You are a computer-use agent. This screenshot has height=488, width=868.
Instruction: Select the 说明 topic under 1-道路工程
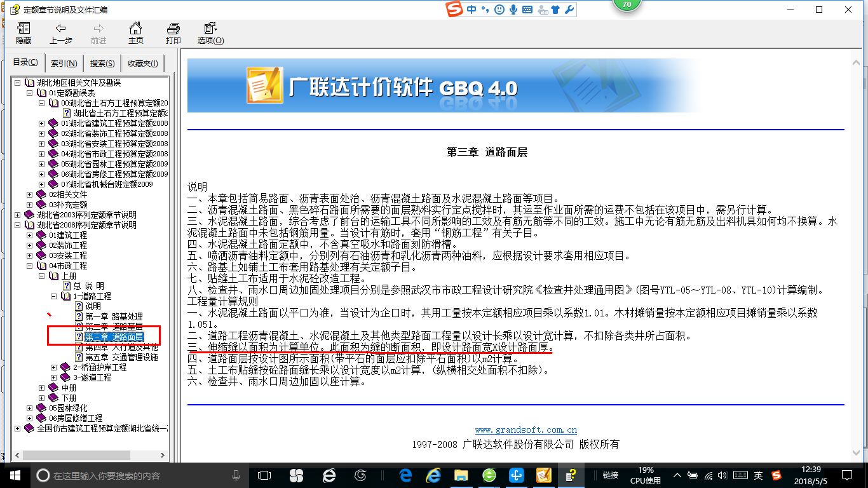tap(93, 306)
